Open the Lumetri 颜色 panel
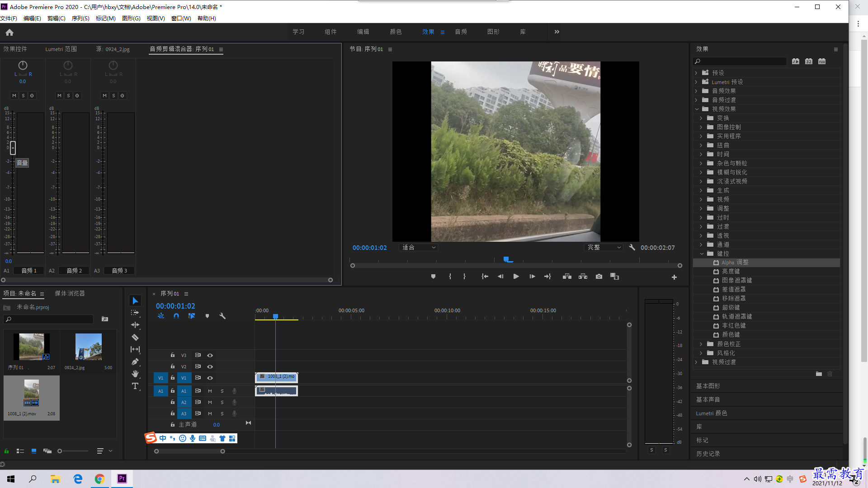868x488 pixels. coord(711,413)
